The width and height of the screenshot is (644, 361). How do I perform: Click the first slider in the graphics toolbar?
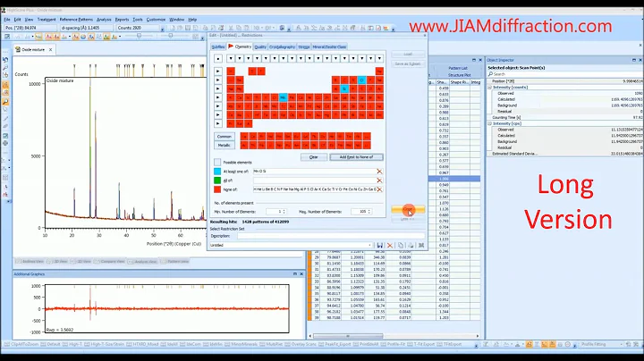[x=140, y=37]
